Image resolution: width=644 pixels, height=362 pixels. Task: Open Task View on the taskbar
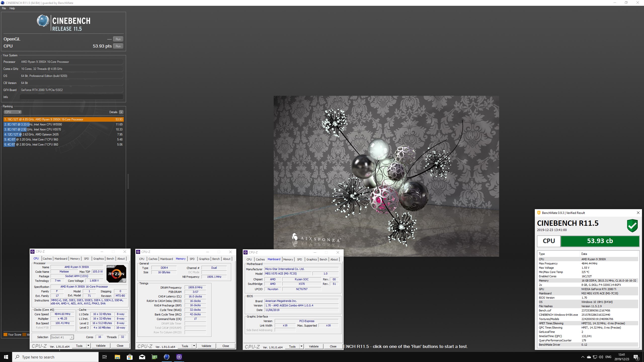click(105, 357)
